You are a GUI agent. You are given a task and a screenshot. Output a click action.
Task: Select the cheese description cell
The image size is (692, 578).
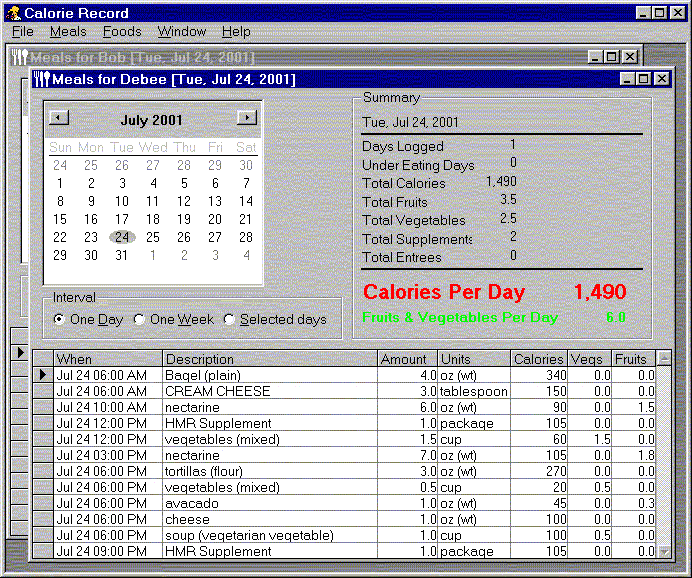[270, 519]
